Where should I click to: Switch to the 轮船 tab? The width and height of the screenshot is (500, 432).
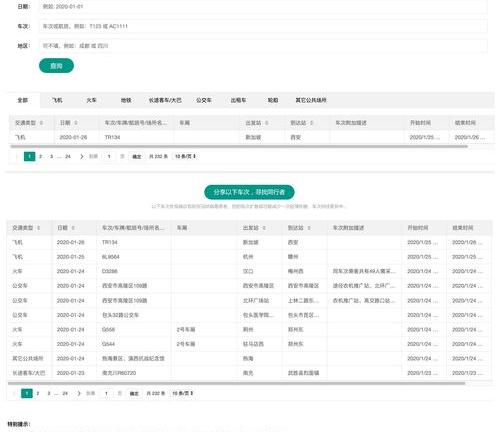(x=273, y=100)
